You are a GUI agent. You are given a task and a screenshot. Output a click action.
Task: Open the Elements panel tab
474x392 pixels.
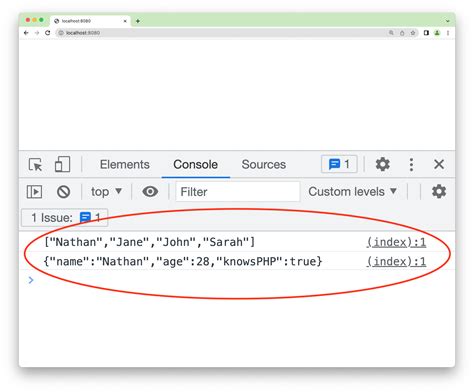125,164
